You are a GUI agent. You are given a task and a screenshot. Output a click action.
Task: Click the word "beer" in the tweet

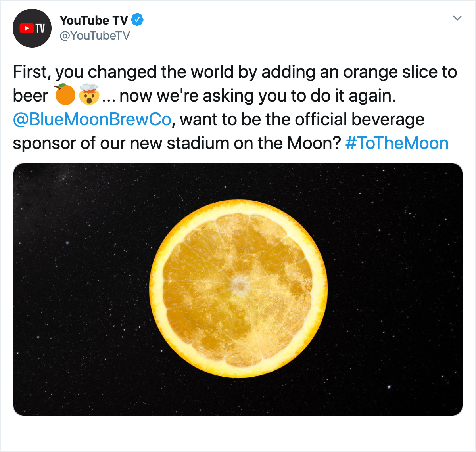pyautogui.click(x=31, y=96)
